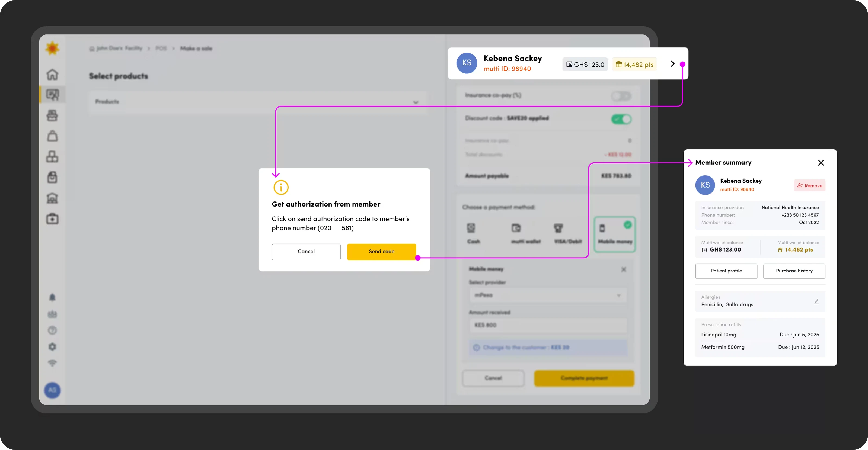Open the mPesa provider dropdown

tap(548, 295)
